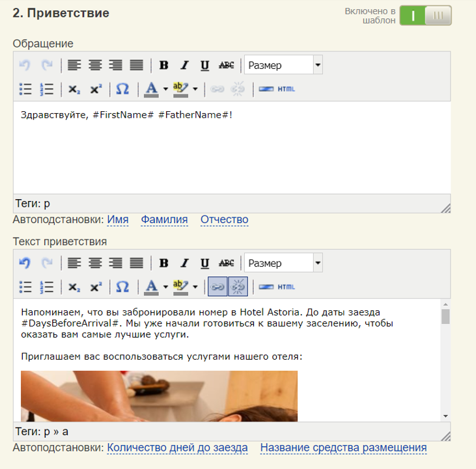
Task: Apply subscript in the Текст приветствия editor
Action: coord(74,287)
